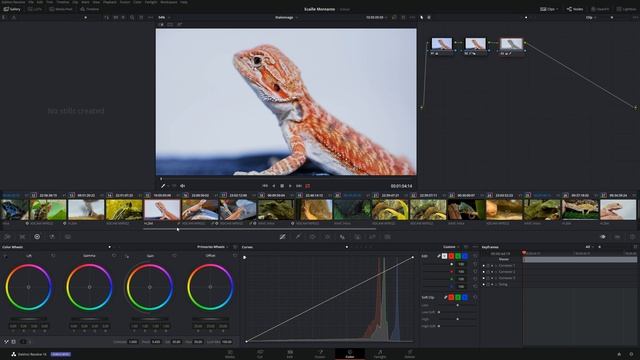The height and width of the screenshot is (360, 640).
Task: Play the clip forward
Action: pos(290,186)
